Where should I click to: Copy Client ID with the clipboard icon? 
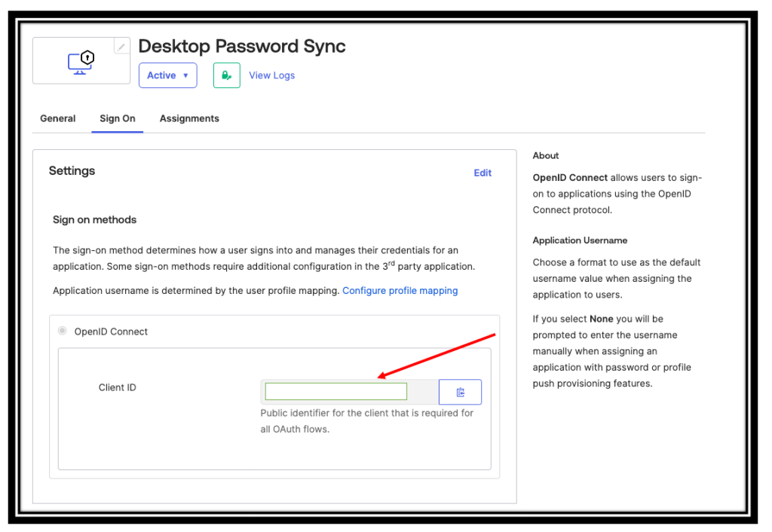point(460,392)
